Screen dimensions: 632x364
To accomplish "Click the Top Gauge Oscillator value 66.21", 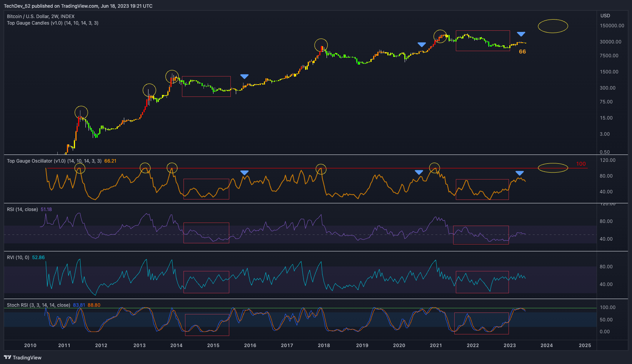I will (x=111, y=161).
